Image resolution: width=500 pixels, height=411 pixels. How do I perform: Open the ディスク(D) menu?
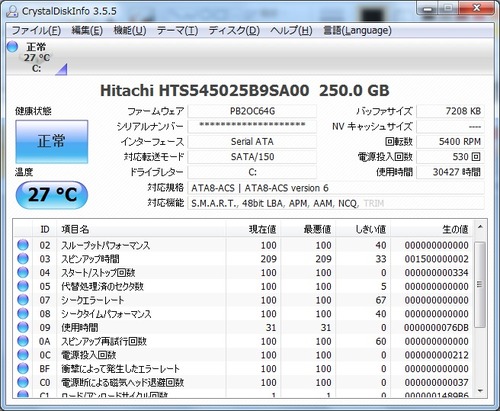tap(234, 31)
